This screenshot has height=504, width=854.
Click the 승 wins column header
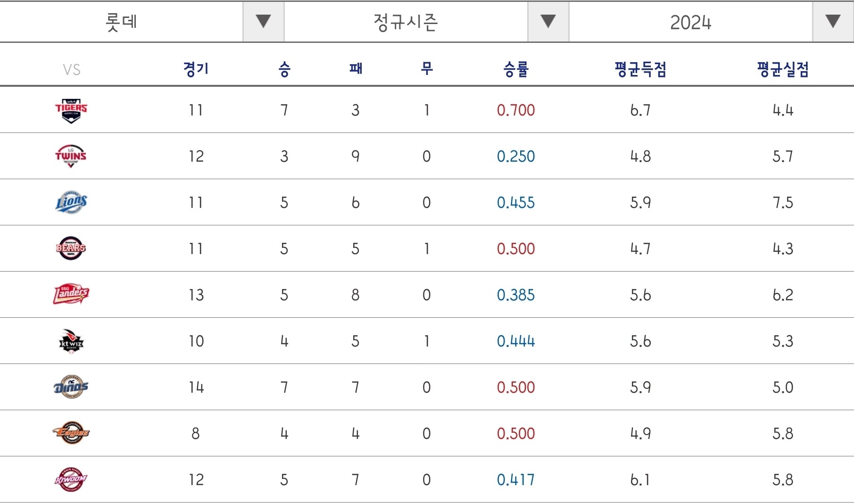(x=284, y=69)
